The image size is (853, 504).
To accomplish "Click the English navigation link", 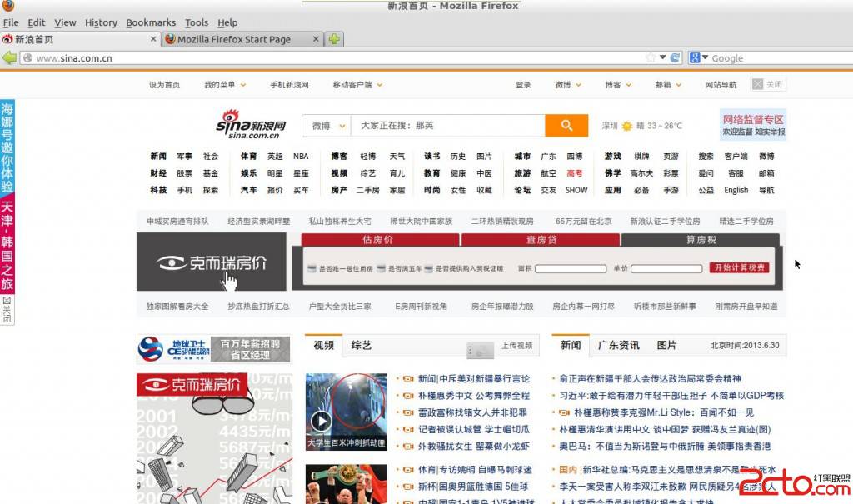I will [736, 190].
